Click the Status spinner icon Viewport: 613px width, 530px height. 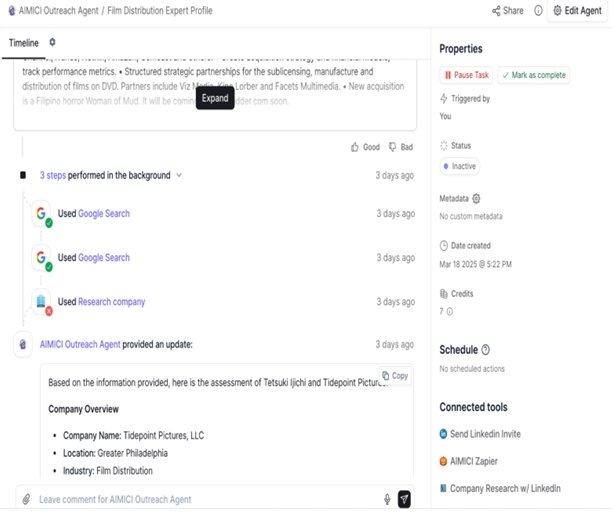tap(444, 146)
